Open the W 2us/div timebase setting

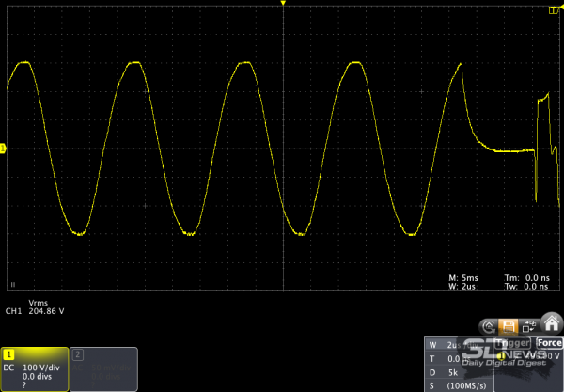coord(449,344)
